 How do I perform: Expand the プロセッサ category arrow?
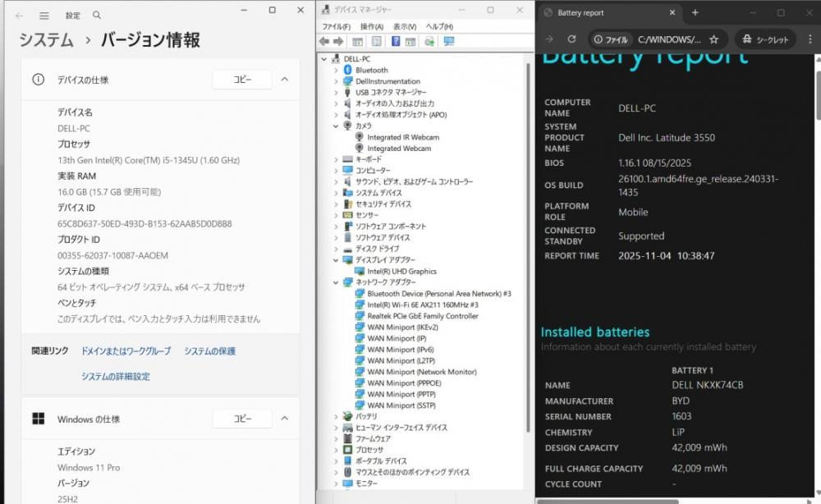coord(336,450)
